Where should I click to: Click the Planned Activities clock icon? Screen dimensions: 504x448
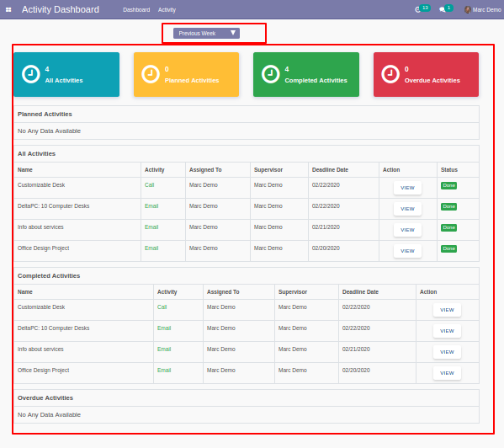pyautogui.click(x=151, y=74)
